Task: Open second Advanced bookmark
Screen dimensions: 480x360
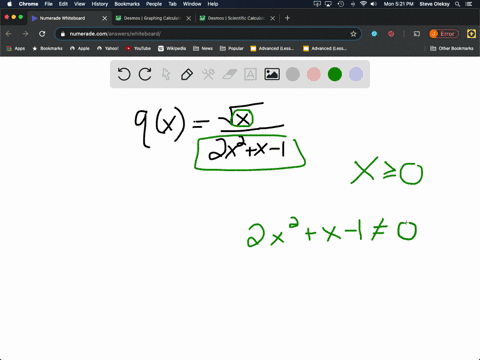Action: click(325, 48)
